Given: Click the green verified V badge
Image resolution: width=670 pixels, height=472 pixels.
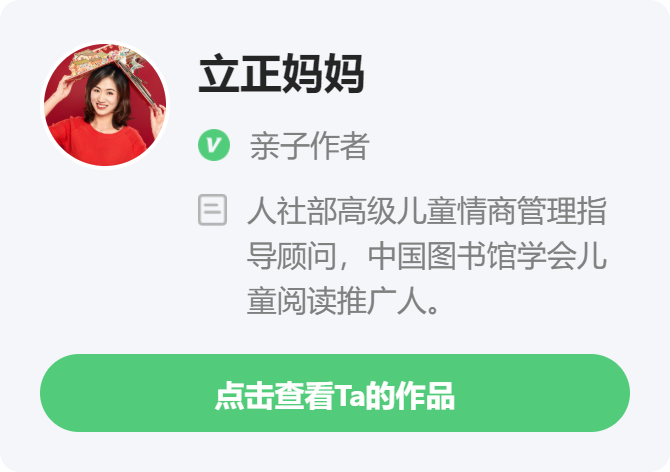Looking at the screenshot, I should point(214,145).
